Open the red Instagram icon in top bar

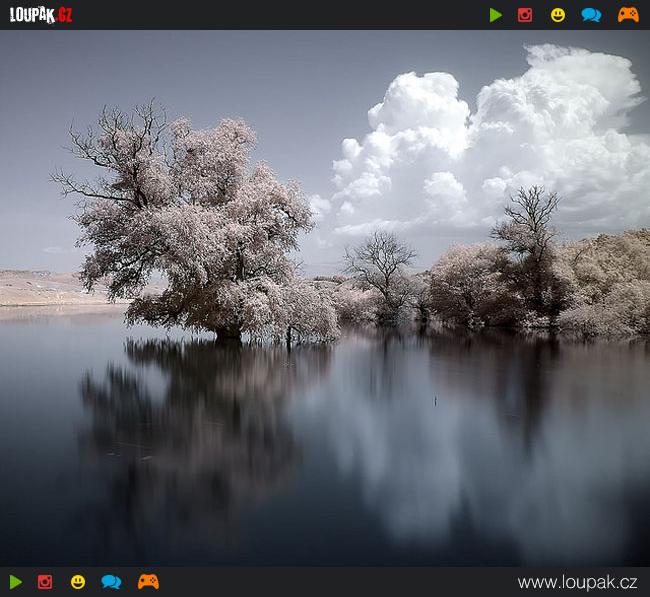pyautogui.click(x=525, y=15)
